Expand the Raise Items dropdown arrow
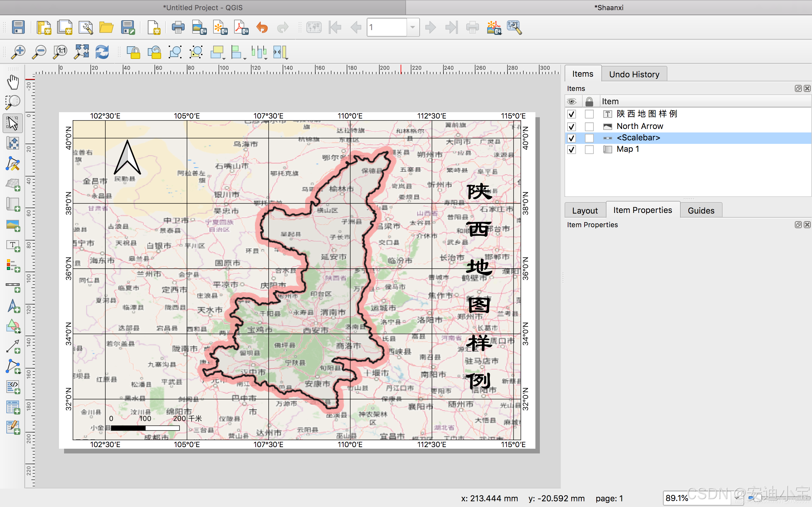The height and width of the screenshot is (507, 812). click(224, 58)
